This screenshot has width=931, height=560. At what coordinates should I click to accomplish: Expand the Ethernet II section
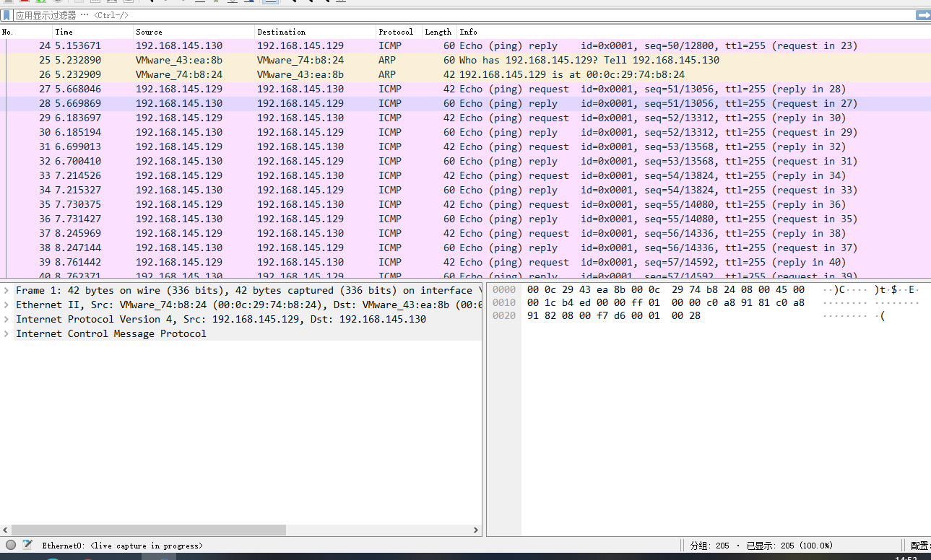tap(7, 305)
